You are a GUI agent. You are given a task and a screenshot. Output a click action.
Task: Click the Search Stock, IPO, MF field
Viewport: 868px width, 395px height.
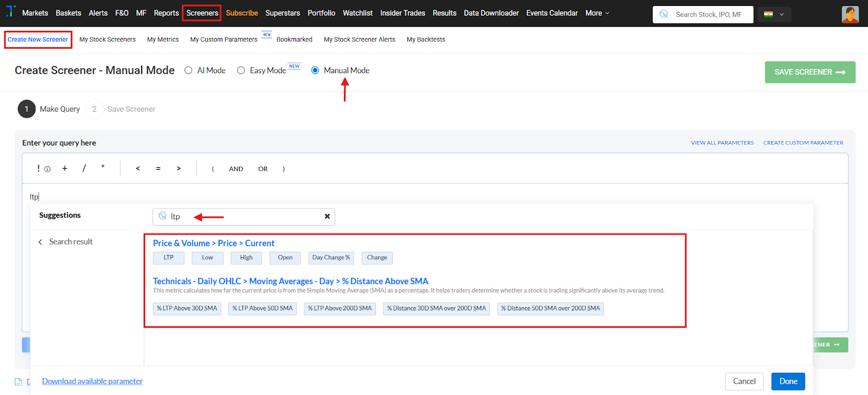(709, 15)
